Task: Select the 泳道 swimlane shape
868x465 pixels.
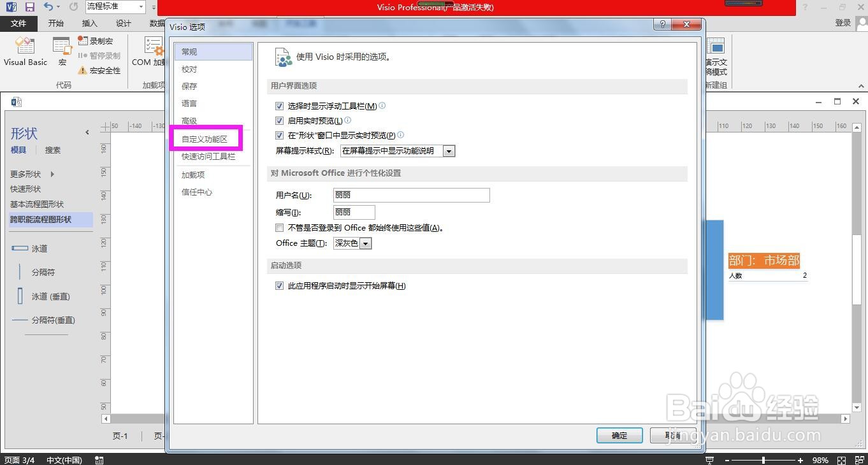Action: point(29,248)
